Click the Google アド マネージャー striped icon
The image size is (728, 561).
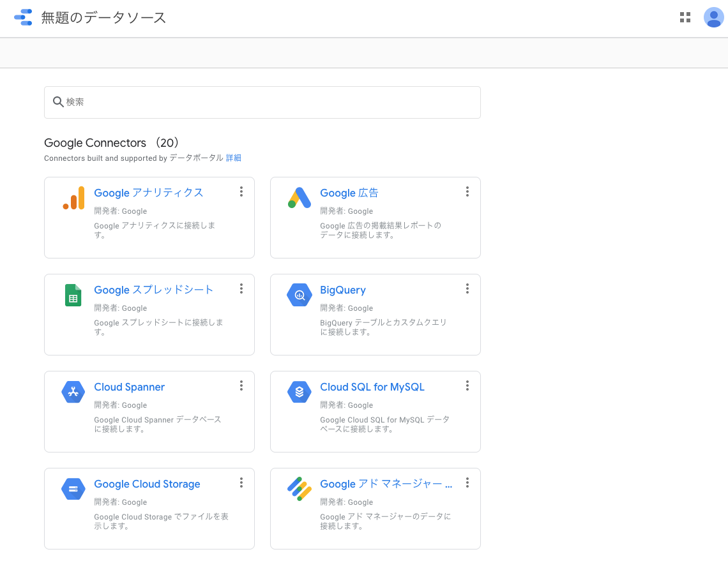(300, 489)
